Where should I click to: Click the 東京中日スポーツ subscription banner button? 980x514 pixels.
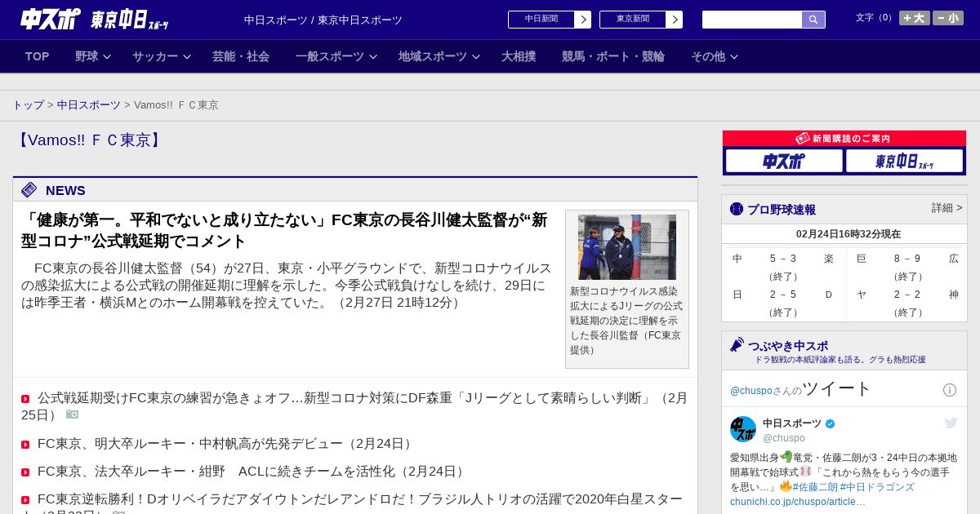click(904, 161)
